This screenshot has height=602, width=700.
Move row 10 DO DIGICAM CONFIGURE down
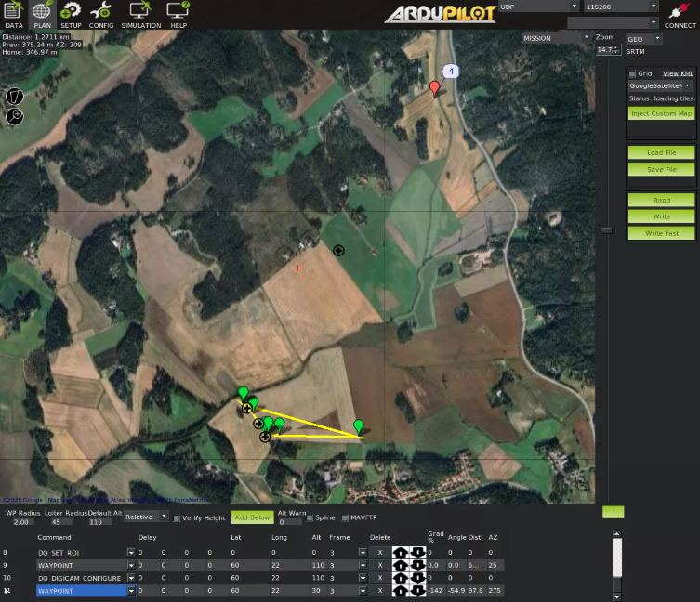click(417, 578)
